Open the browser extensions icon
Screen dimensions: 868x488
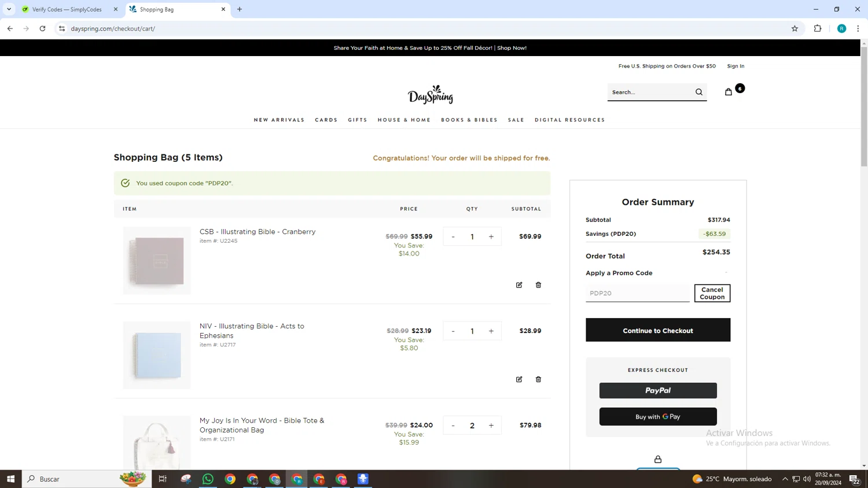818,28
